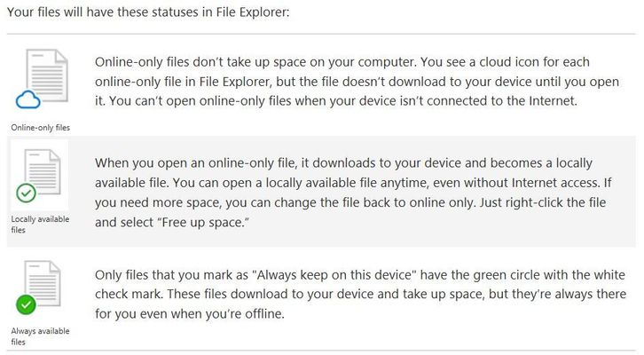Image resolution: width=644 pixels, height=355 pixels.
Task: Click "File Explorer:" in the top heading
Action: 253,12
